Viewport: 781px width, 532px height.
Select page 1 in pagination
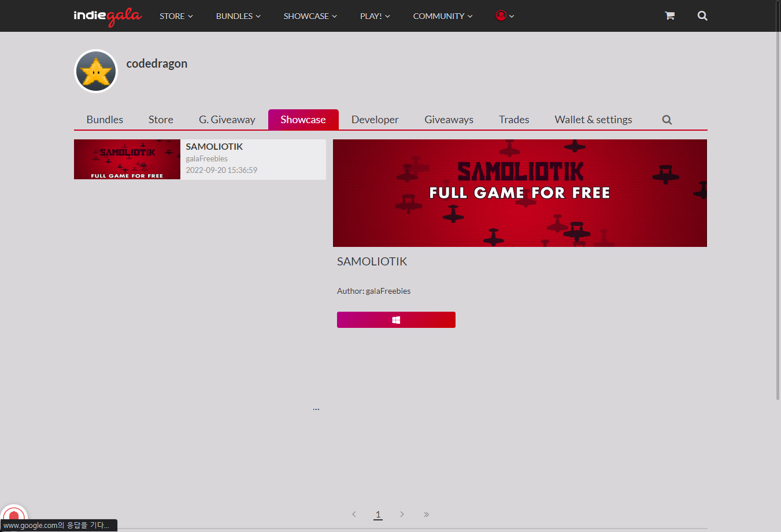378,514
